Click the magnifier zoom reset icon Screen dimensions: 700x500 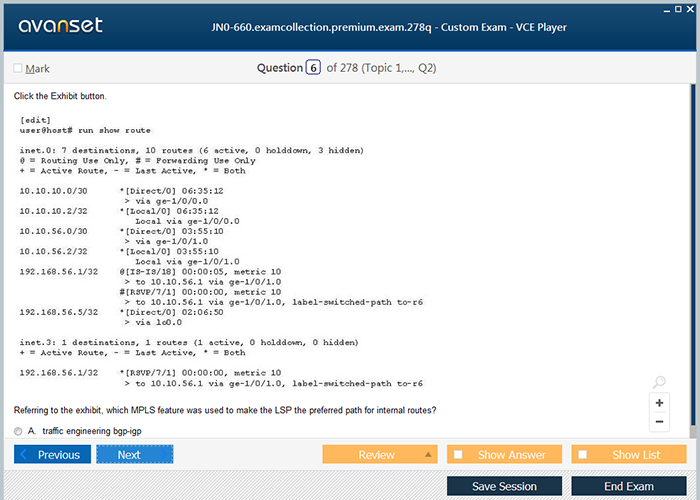[659, 382]
